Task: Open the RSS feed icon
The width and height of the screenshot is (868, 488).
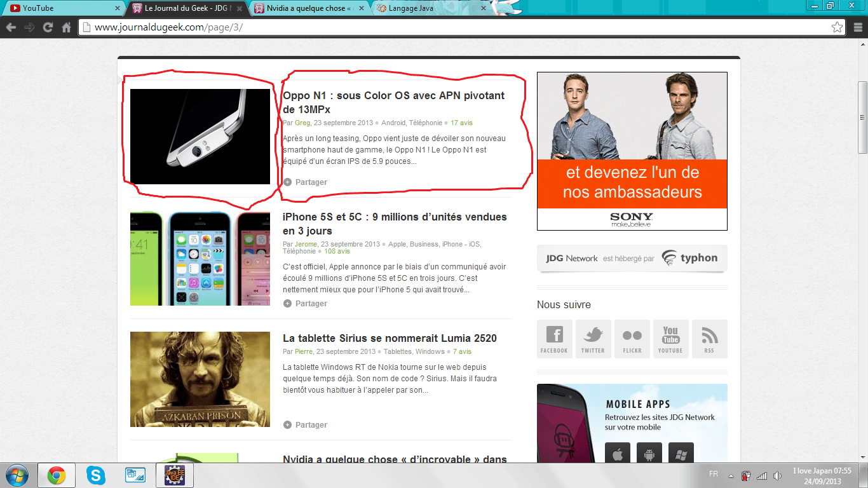Action: point(709,339)
